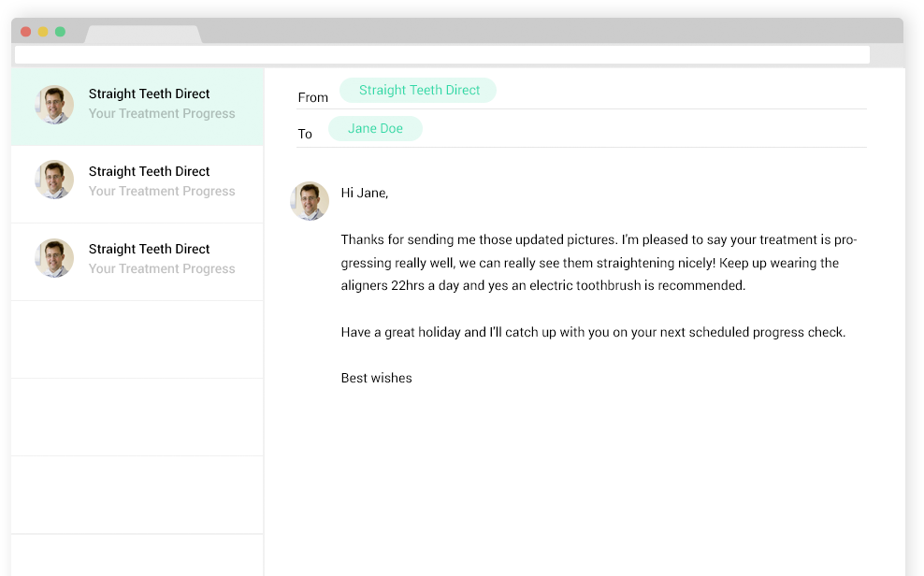Click the 'Jane Doe' recipient chip
This screenshot has width=924, height=576.
375,128
